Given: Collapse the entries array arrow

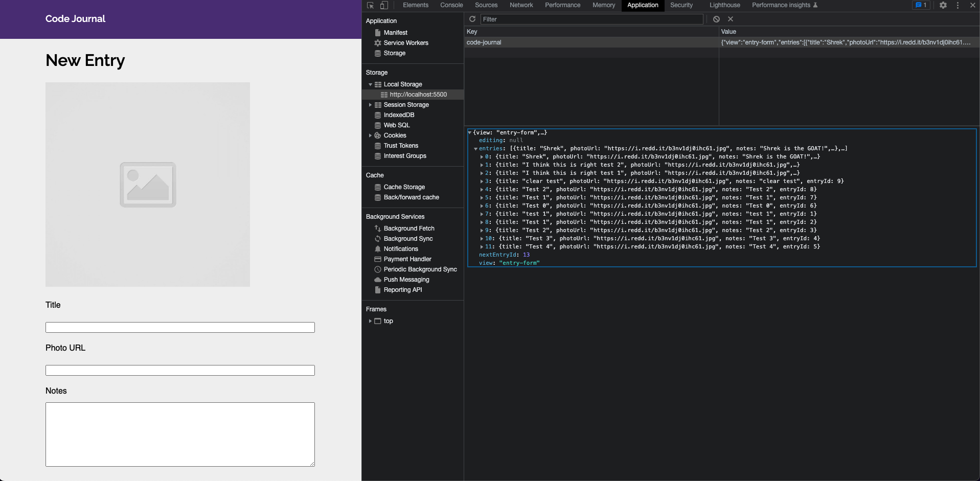Looking at the screenshot, I should point(475,149).
